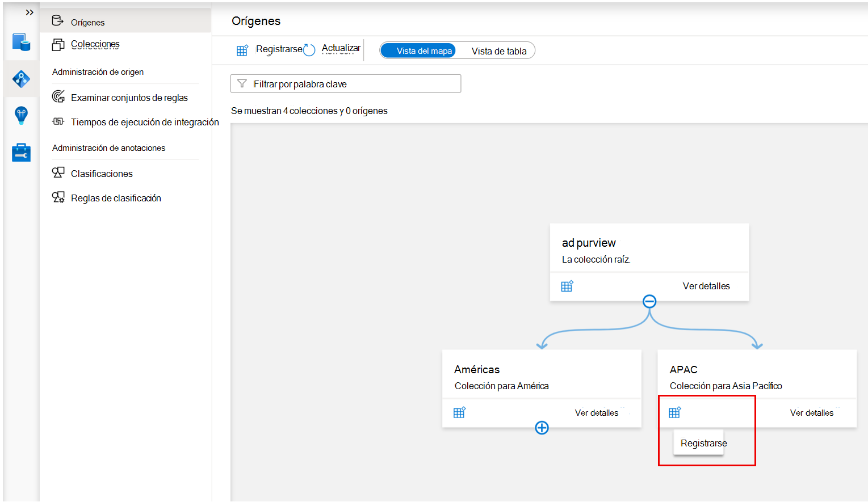Click the Actualizar refresh circle icon
Image resolution: width=868 pixels, height=502 pixels.
click(x=309, y=50)
